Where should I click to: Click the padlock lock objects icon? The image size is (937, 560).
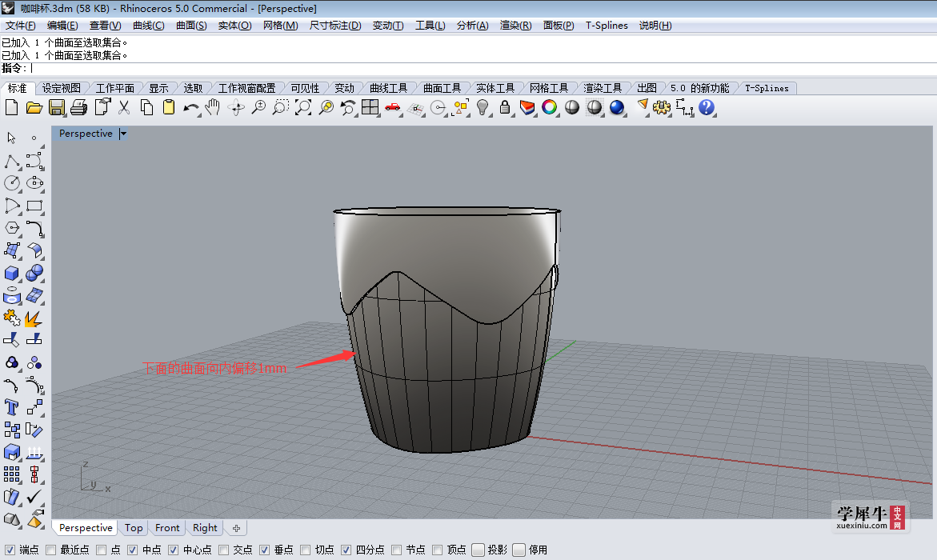tap(505, 107)
